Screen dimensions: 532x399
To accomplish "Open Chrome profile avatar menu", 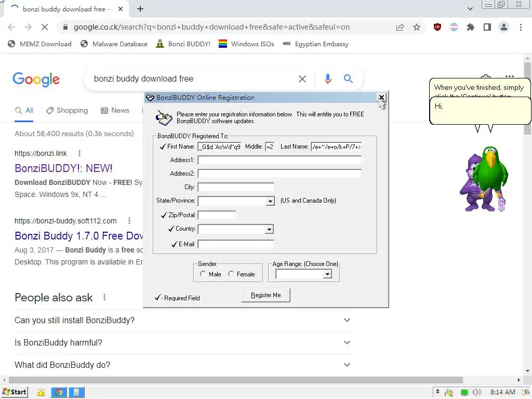I will (504, 27).
